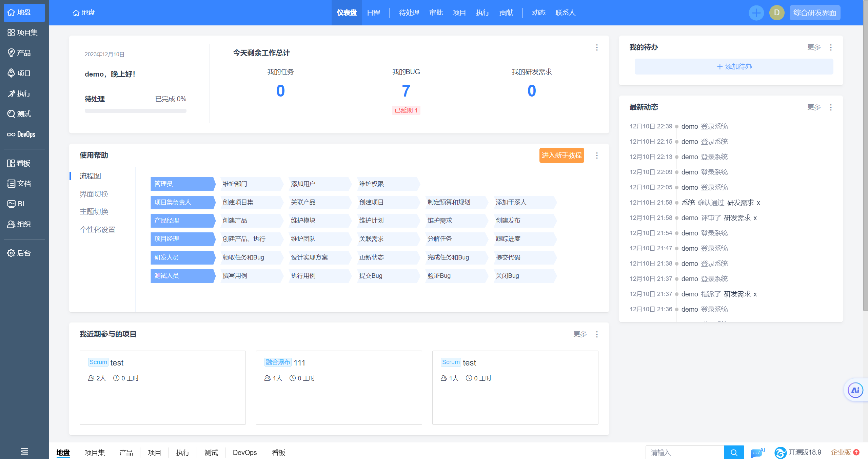868x459 pixels.
Task: Open the user avatar D menu
Action: (x=776, y=13)
